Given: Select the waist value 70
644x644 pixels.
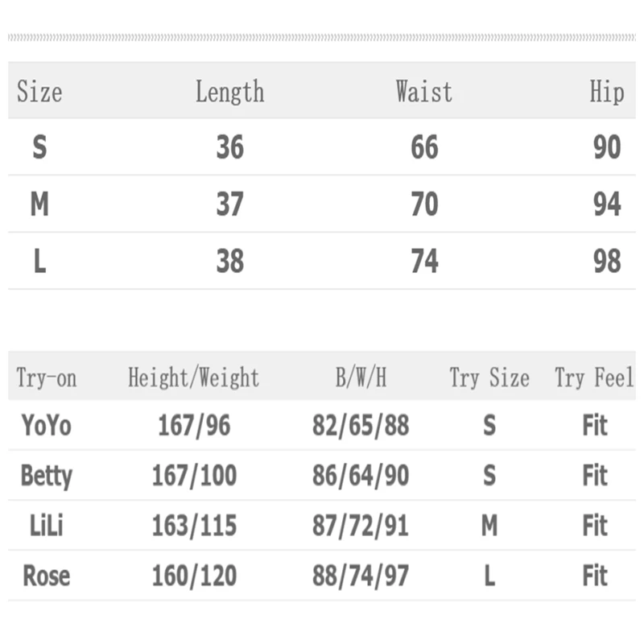Looking at the screenshot, I should coord(424,204).
